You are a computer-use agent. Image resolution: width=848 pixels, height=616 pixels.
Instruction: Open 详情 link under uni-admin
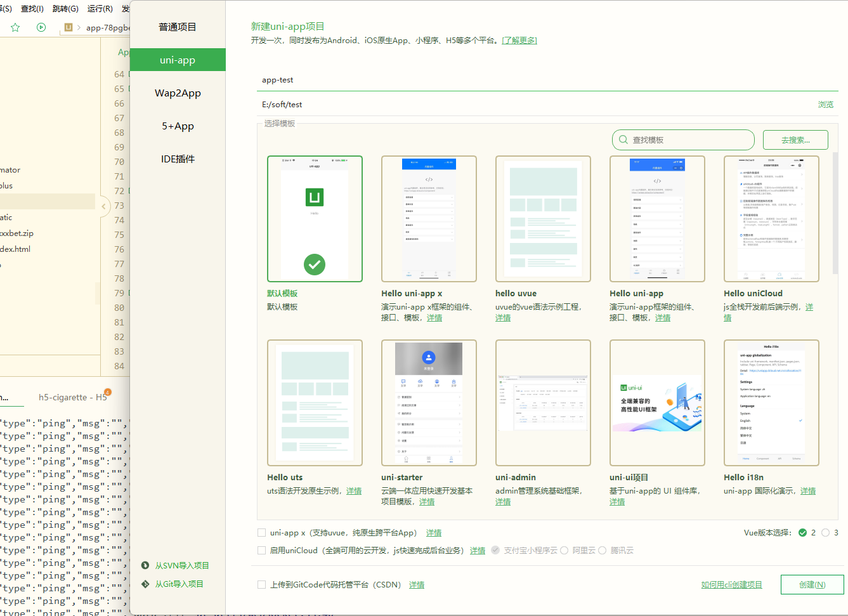(x=503, y=502)
